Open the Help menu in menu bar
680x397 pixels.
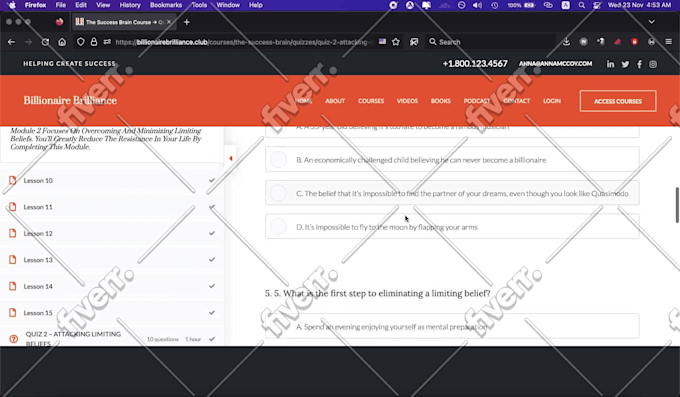255,5
